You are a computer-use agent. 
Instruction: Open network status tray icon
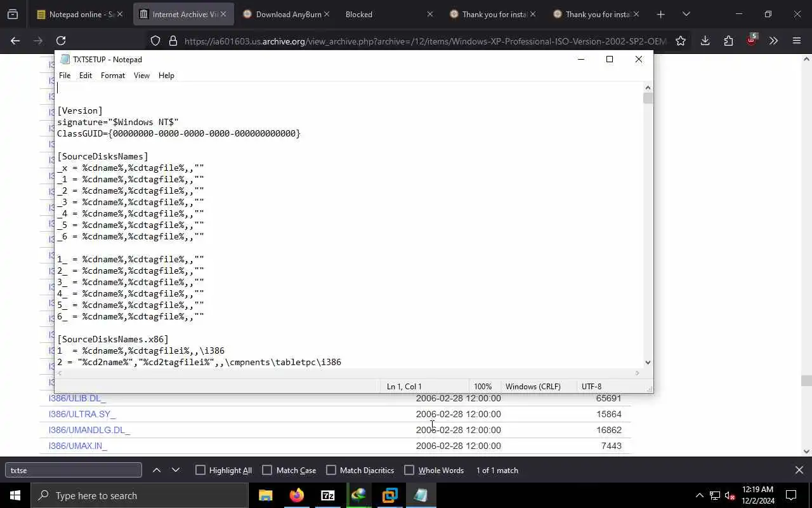714,495
